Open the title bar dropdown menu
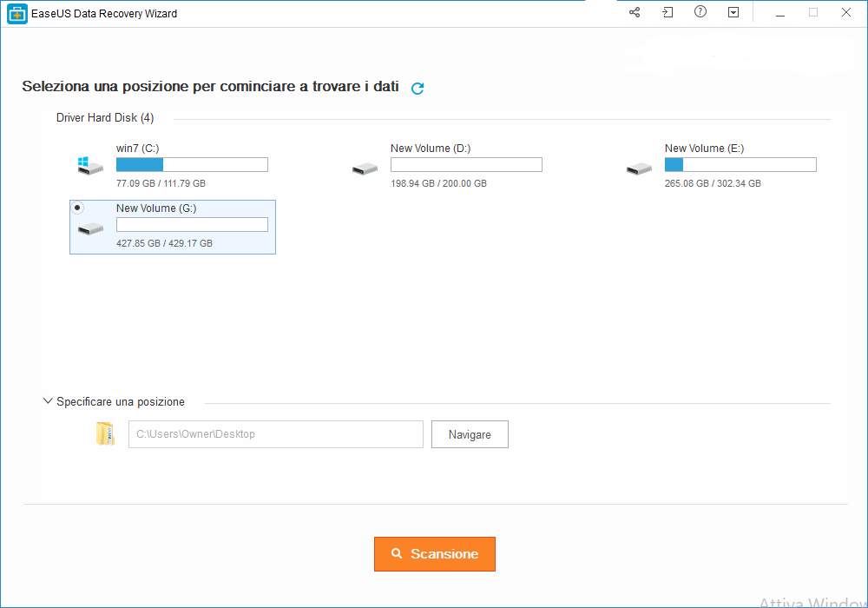This screenshot has height=608, width=868. point(733,13)
